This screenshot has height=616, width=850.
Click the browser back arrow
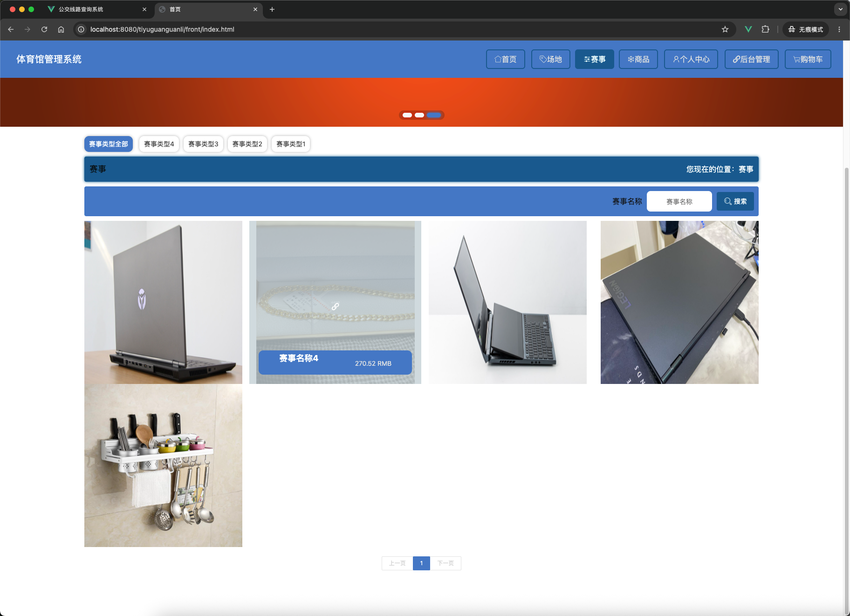(11, 29)
